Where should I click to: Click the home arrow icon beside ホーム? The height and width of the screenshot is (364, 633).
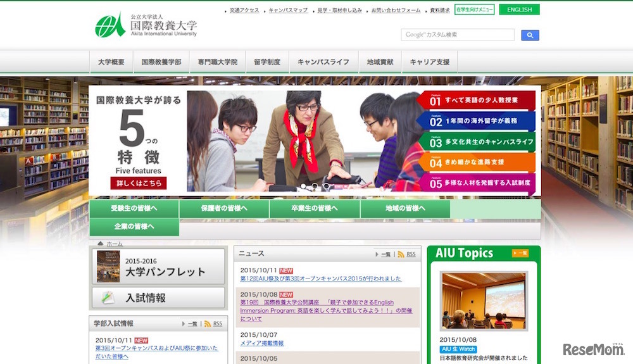(101, 243)
